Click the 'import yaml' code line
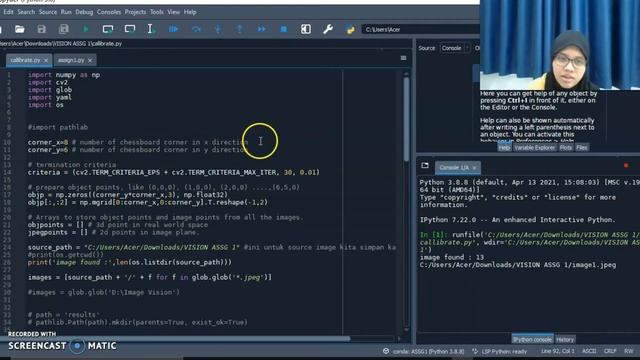This screenshot has width=640, height=360. click(x=49, y=98)
